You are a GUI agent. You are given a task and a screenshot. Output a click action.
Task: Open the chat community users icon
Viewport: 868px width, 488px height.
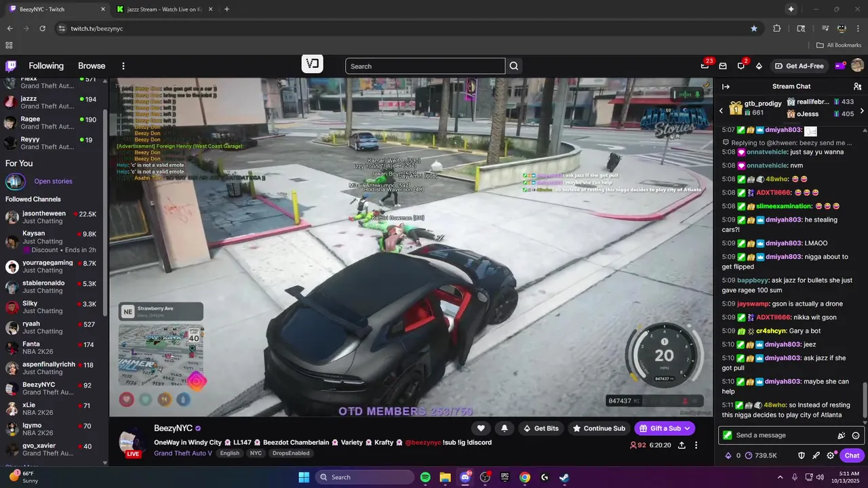tap(857, 86)
